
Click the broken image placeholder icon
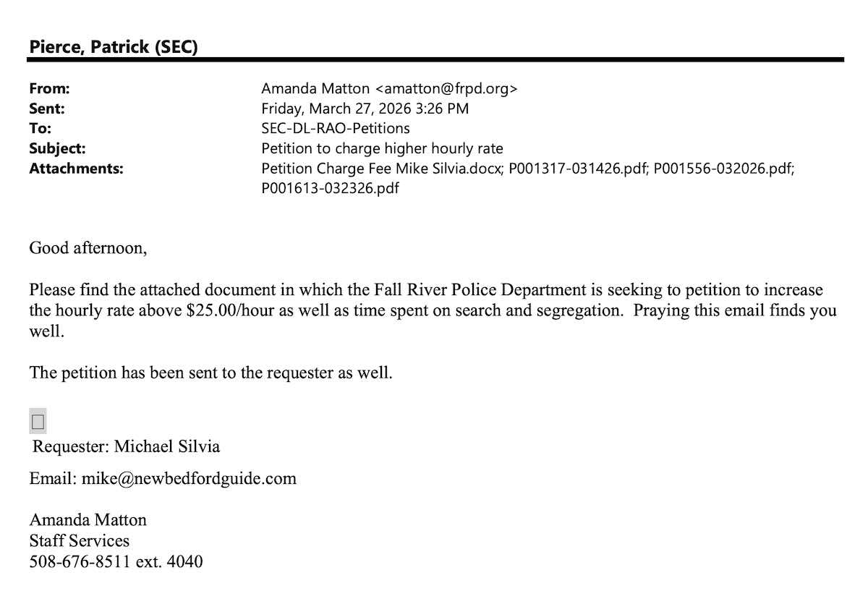coord(38,421)
